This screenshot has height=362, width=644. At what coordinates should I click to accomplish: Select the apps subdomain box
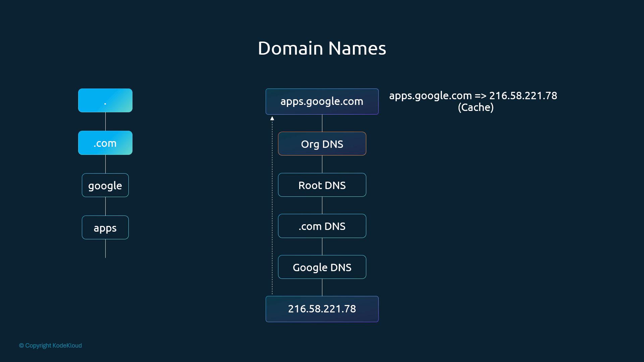point(105,227)
